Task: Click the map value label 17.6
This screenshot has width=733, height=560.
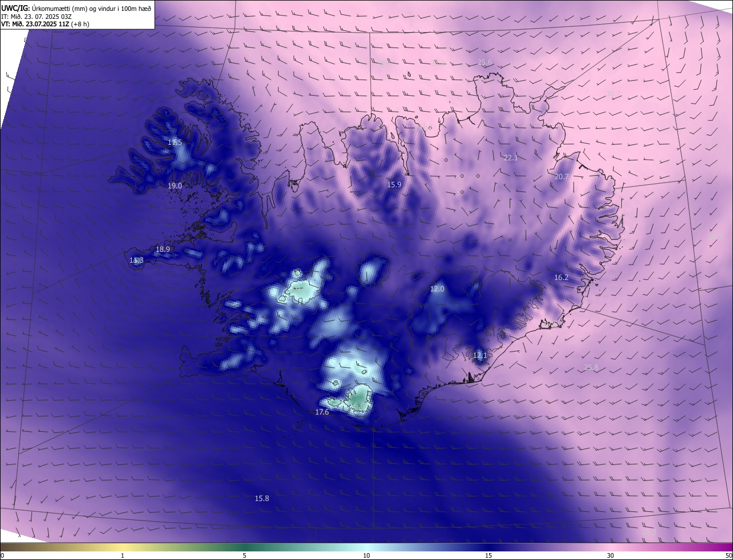Action: tap(322, 412)
